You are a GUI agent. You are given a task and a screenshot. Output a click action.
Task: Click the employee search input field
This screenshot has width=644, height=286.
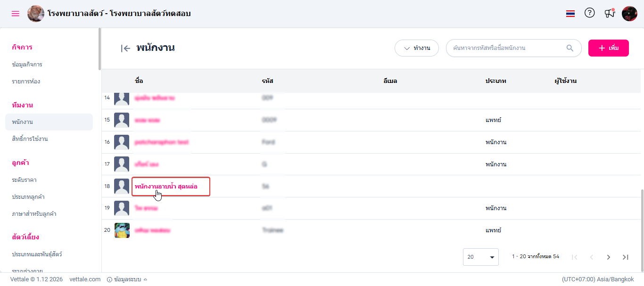coord(507,48)
